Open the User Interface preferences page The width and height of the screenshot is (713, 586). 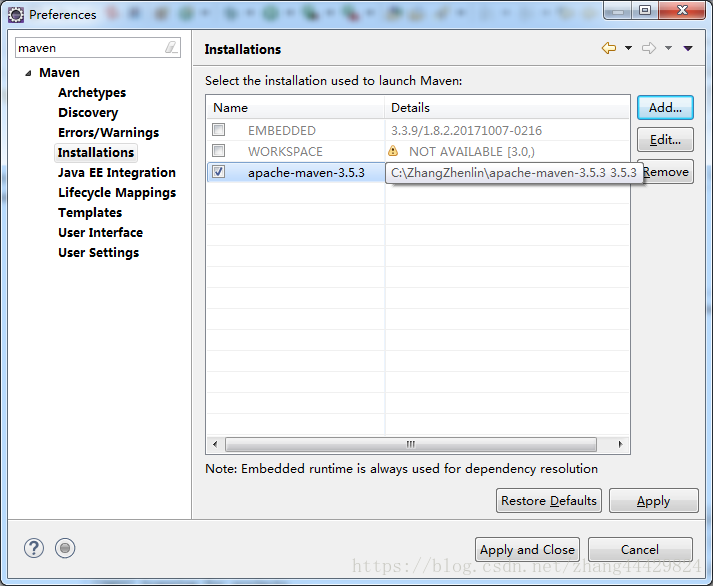coord(100,233)
